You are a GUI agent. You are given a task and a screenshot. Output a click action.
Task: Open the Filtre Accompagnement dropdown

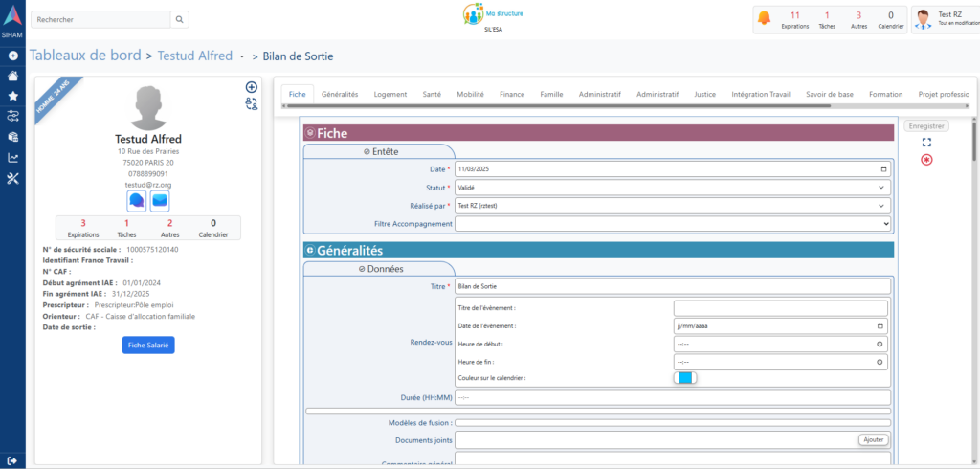[673, 223]
